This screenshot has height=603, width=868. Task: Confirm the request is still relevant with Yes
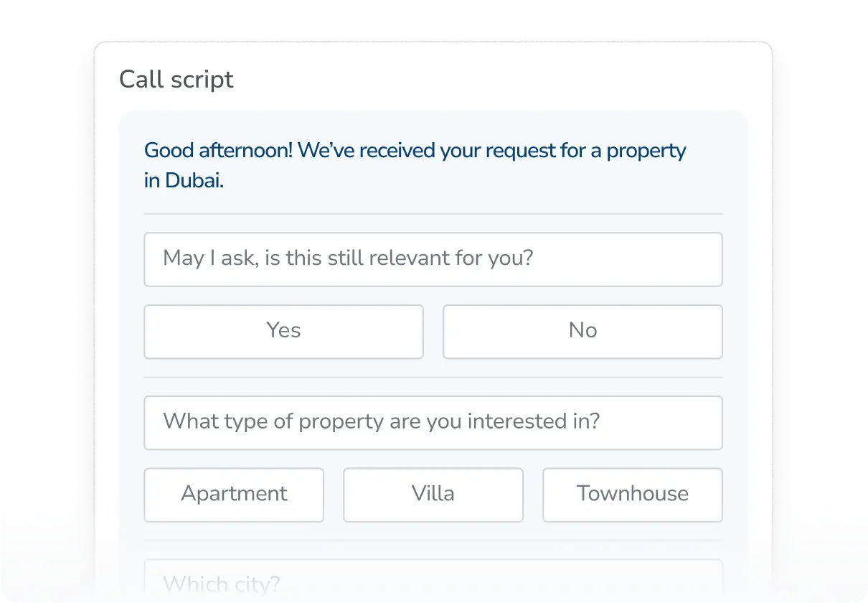tap(283, 331)
